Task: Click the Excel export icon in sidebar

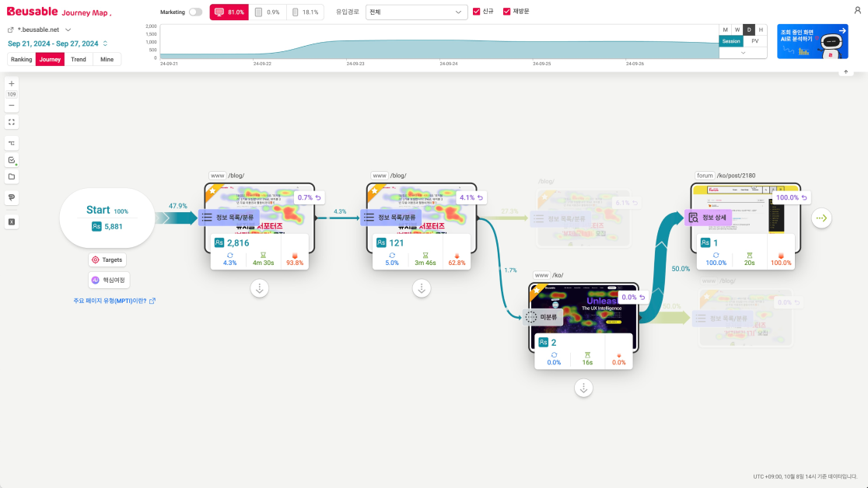Action: coord(12,221)
